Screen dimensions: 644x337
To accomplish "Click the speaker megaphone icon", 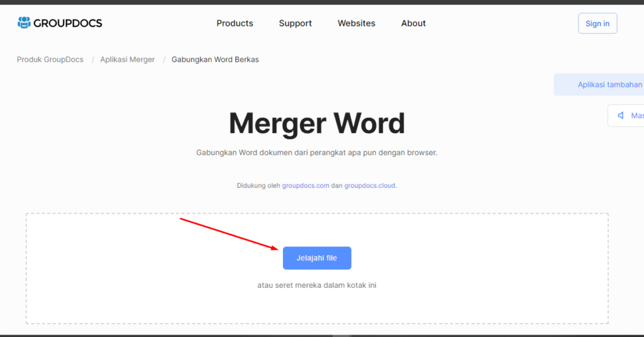I will (x=621, y=116).
